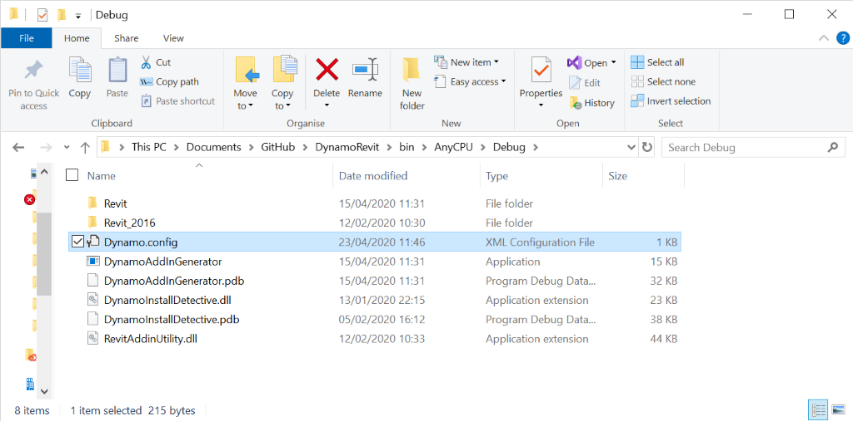Screen dimensions: 853x421
Task: Click the navigation pane scroll down arrow
Action: (44, 391)
